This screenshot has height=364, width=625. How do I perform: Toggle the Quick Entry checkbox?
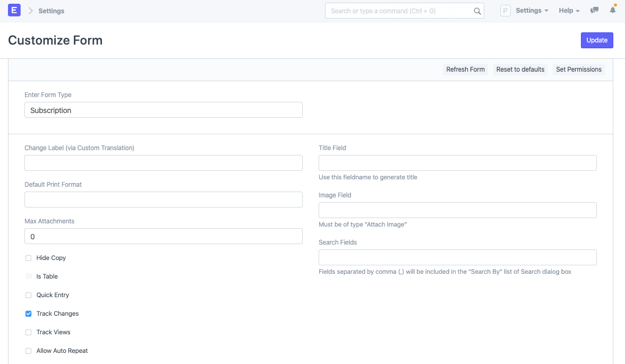coord(29,295)
